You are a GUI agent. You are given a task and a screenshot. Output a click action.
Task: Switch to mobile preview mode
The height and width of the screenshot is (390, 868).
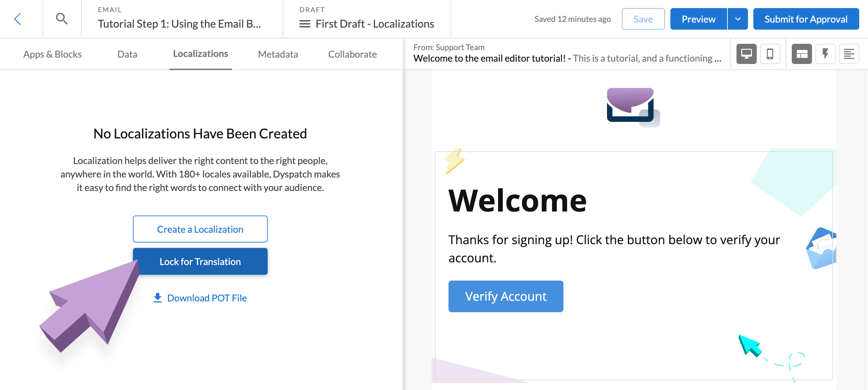click(x=770, y=54)
